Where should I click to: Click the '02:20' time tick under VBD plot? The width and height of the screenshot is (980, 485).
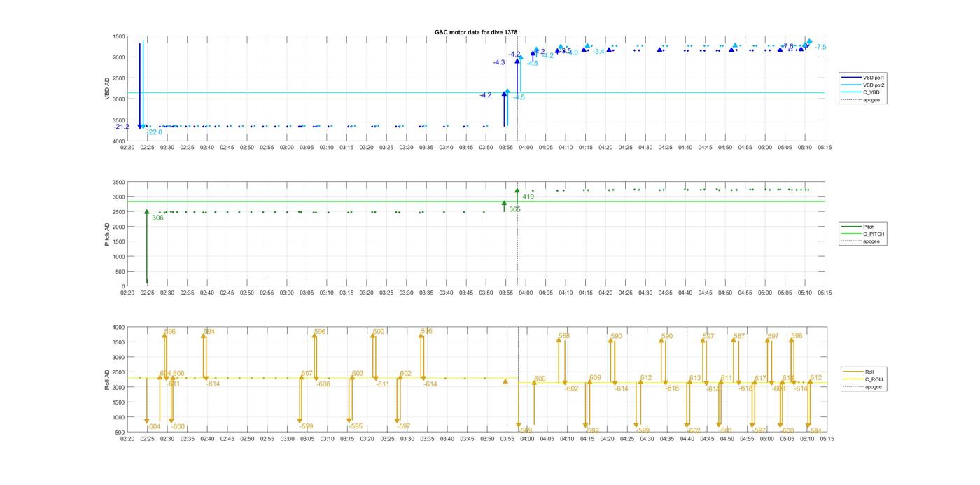point(127,148)
